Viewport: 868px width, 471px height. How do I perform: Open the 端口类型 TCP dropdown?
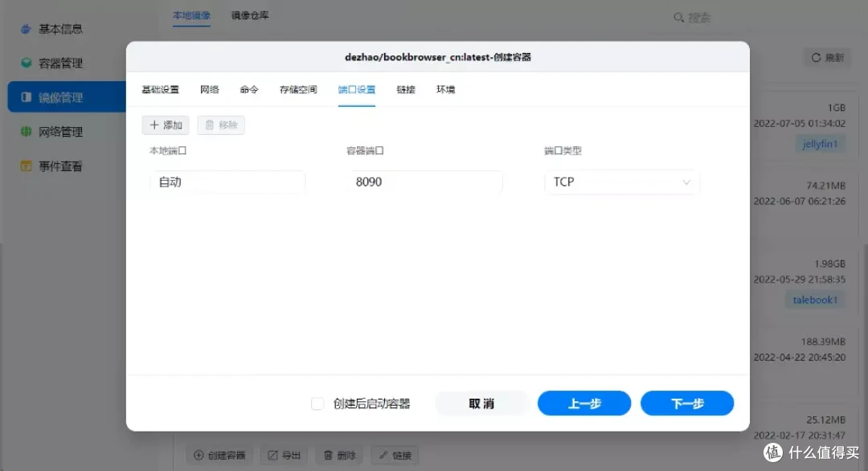coord(622,182)
